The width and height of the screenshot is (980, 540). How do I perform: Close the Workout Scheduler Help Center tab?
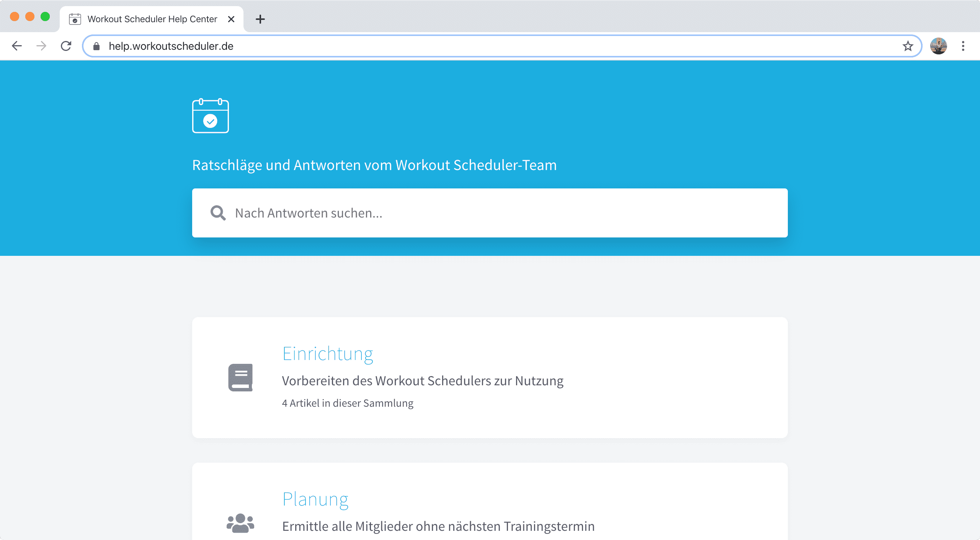click(231, 19)
